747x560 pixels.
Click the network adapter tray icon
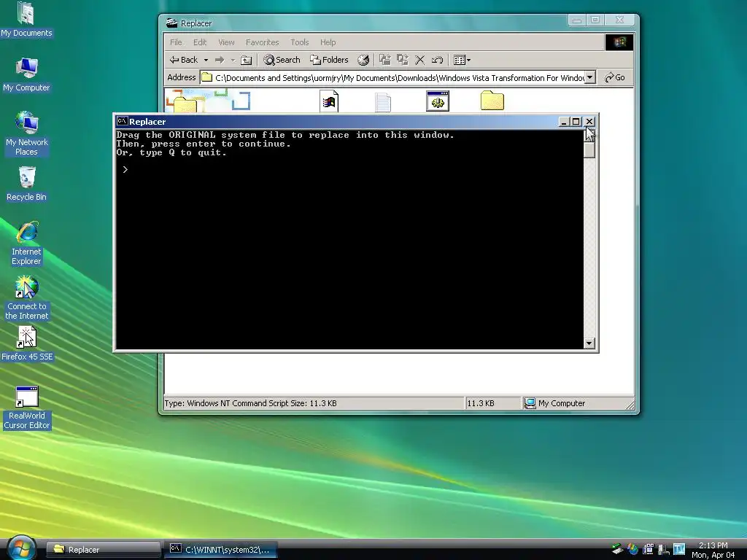click(x=618, y=550)
